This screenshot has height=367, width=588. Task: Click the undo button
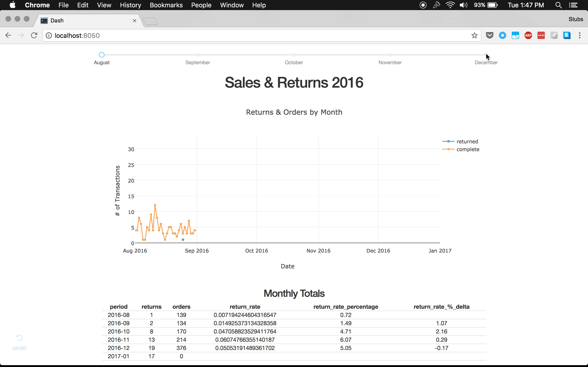click(x=20, y=342)
